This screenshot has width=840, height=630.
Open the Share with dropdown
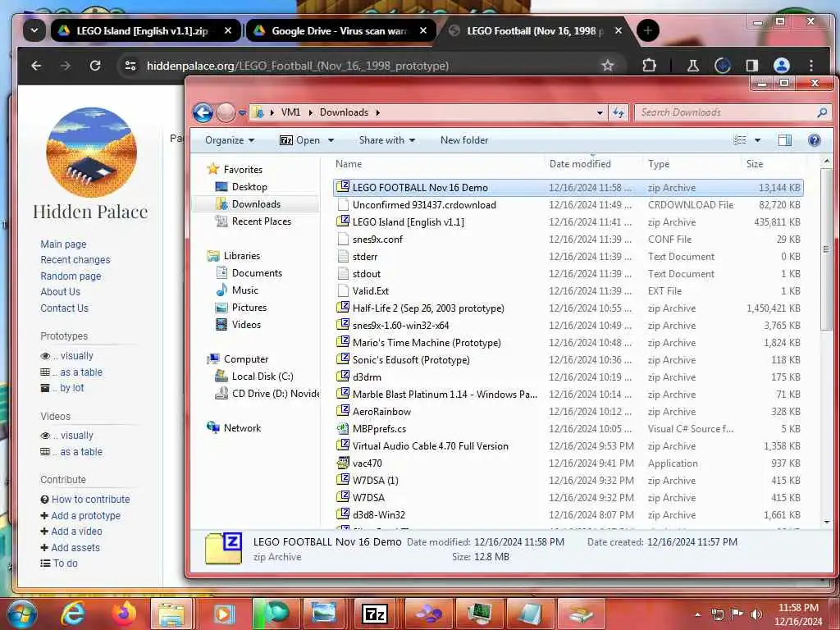coord(387,140)
